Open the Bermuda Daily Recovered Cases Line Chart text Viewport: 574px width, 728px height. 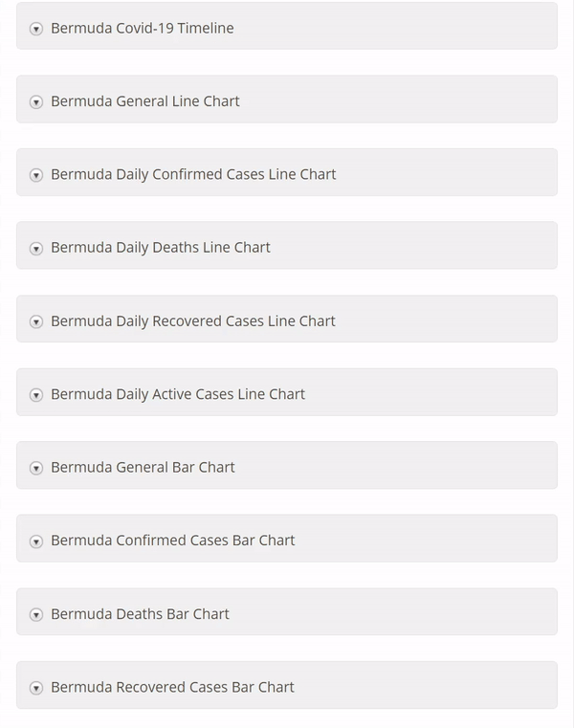[x=192, y=320]
